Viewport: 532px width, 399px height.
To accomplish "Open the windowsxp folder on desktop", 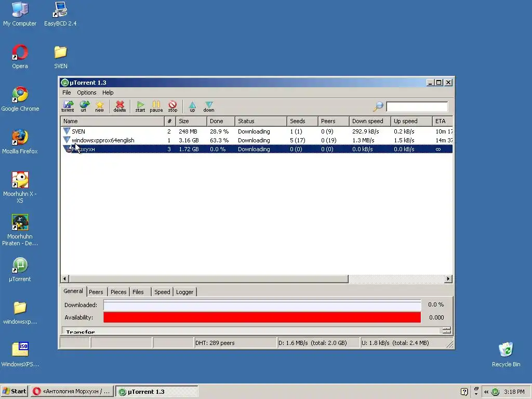I will pos(20,312).
